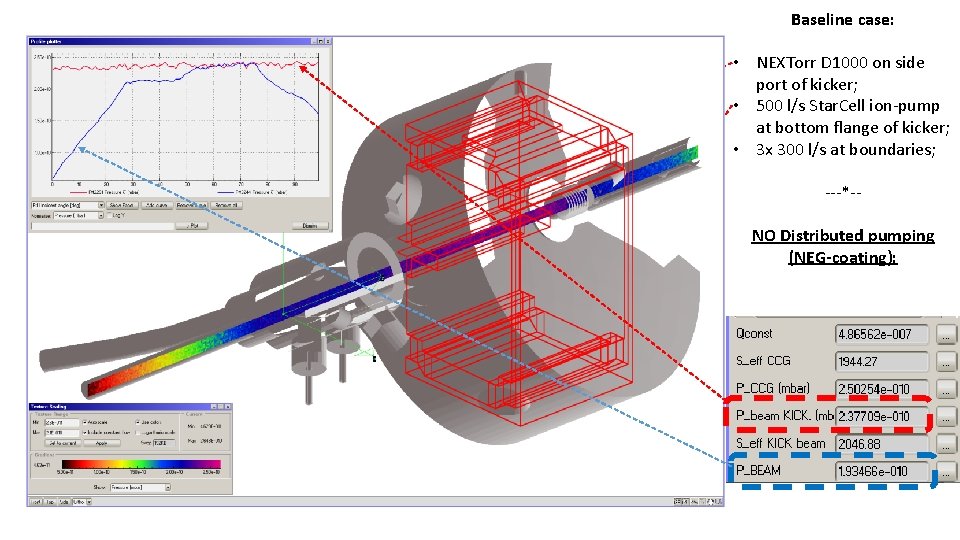Click the rainbow gradient bar in Texture Scaling
Viewport: 960px width, 540px height.
point(141,464)
